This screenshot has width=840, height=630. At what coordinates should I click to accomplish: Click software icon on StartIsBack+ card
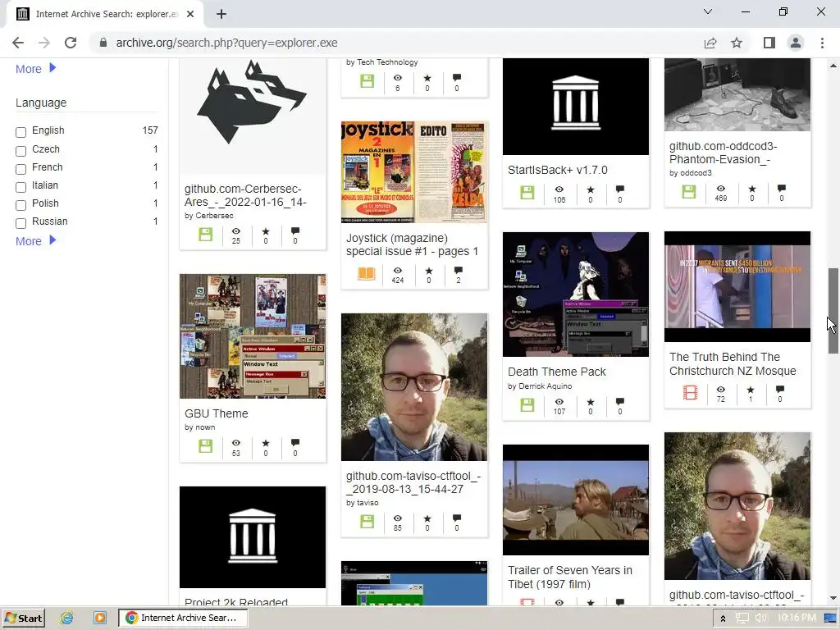coord(527,192)
